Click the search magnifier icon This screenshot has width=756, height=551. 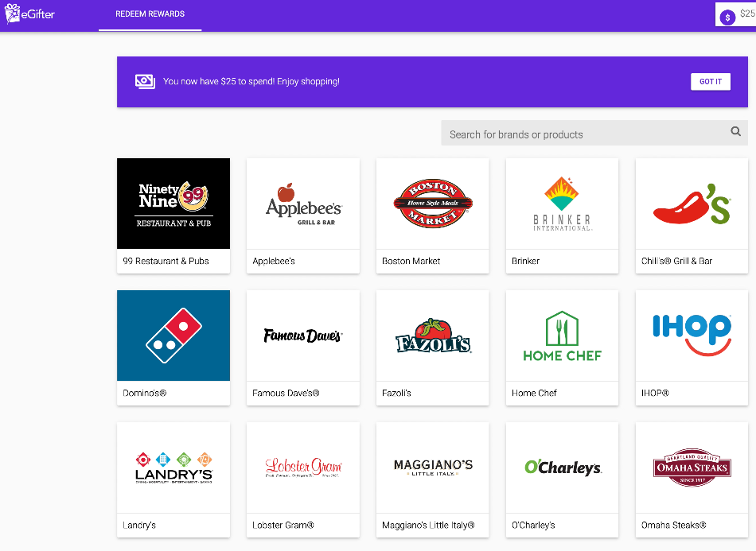[735, 131]
